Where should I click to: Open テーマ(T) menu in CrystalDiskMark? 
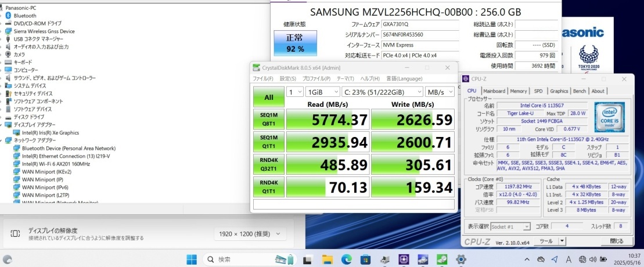tap(346, 79)
